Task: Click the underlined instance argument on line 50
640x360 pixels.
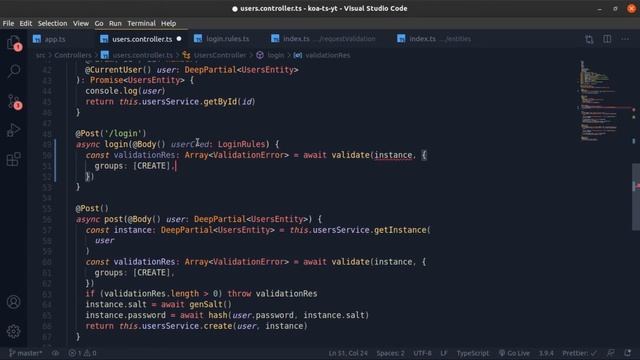Action: pos(393,155)
